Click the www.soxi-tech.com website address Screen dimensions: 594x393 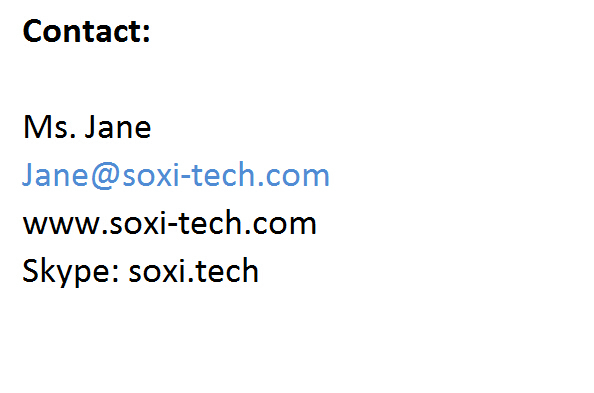point(169,223)
